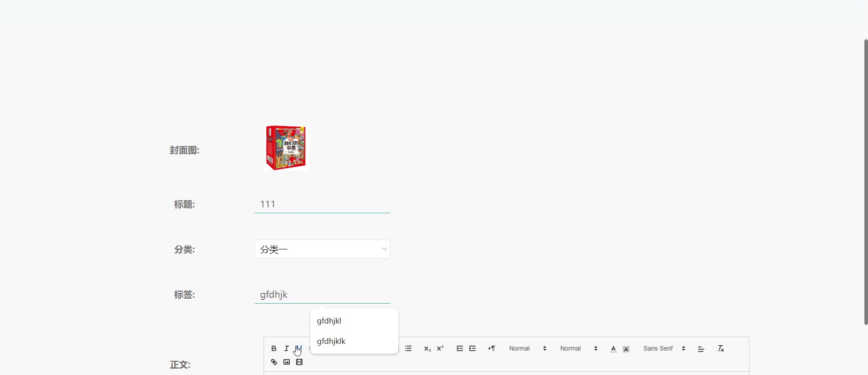This screenshot has height=375, width=868.
Task: Expand the 分类一 category dropdown
Action: pos(322,249)
